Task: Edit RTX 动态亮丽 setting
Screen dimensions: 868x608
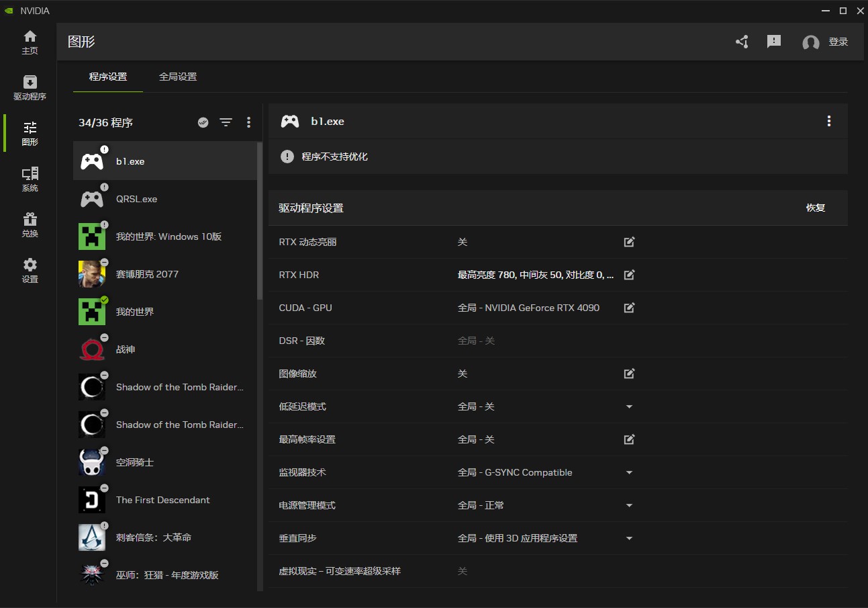Action: (x=629, y=242)
